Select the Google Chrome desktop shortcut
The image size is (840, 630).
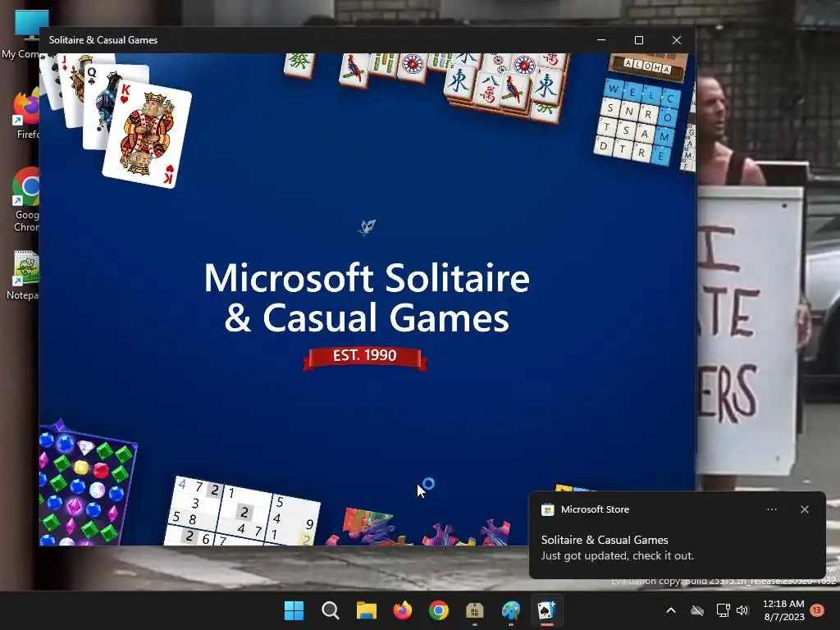click(x=25, y=199)
